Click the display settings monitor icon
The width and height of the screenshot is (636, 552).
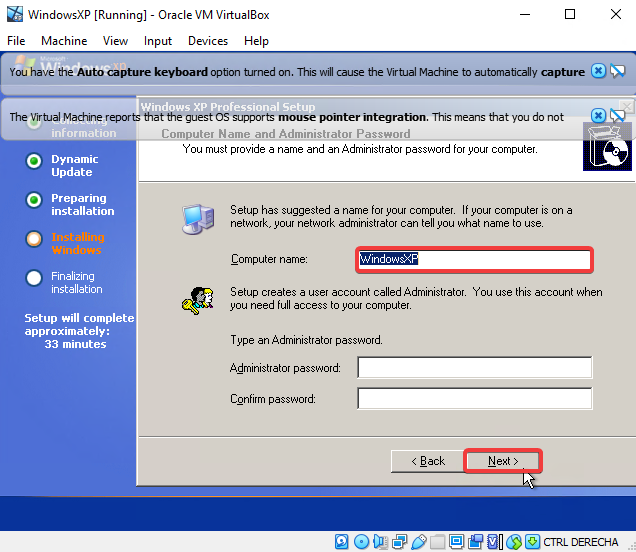[457, 541]
